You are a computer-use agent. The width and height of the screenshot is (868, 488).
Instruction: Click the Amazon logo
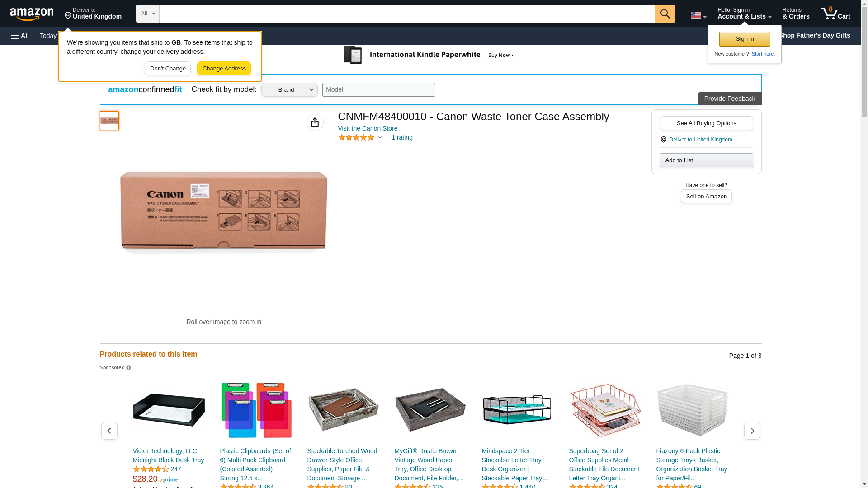click(32, 14)
